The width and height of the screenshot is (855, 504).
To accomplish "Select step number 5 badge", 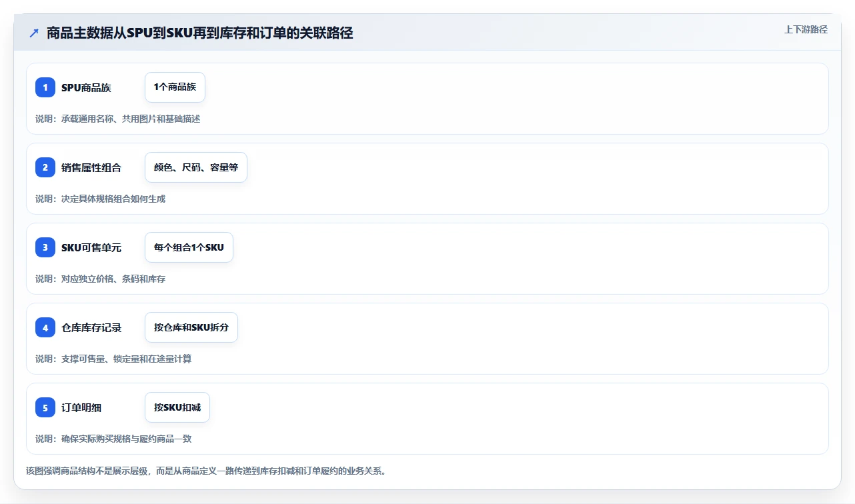I will click(45, 407).
